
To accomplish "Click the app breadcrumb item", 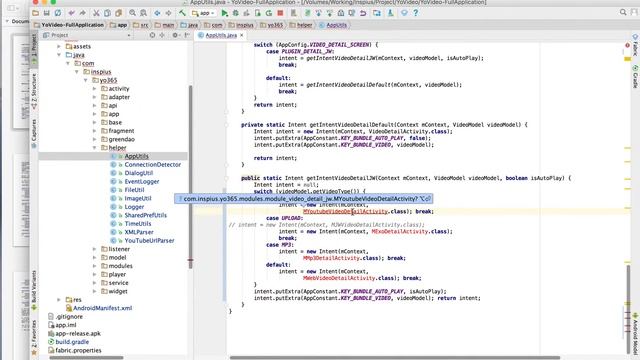I will click(119, 25).
